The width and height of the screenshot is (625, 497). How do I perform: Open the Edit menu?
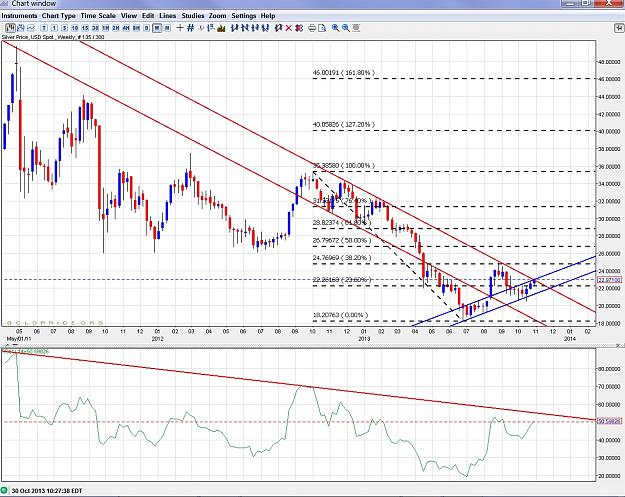[x=148, y=16]
